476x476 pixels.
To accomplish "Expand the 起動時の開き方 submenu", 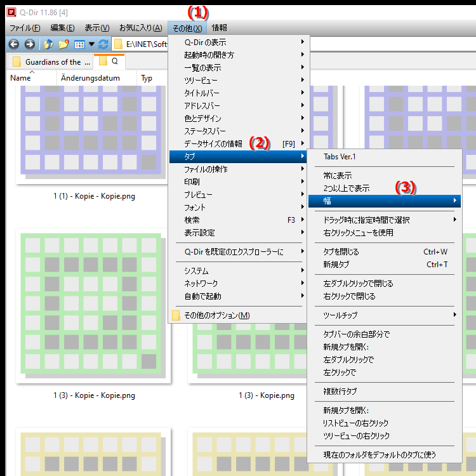I will tap(237, 55).
